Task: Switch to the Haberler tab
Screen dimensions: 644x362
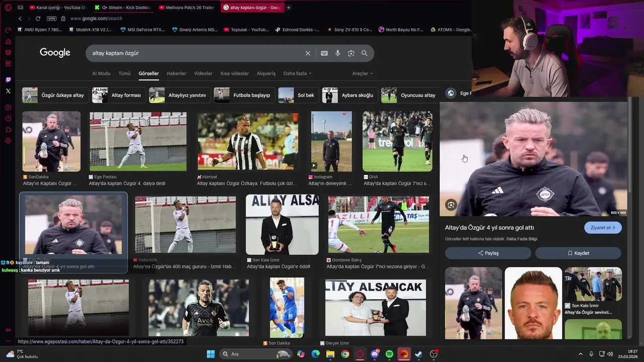Action: (176, 73)
